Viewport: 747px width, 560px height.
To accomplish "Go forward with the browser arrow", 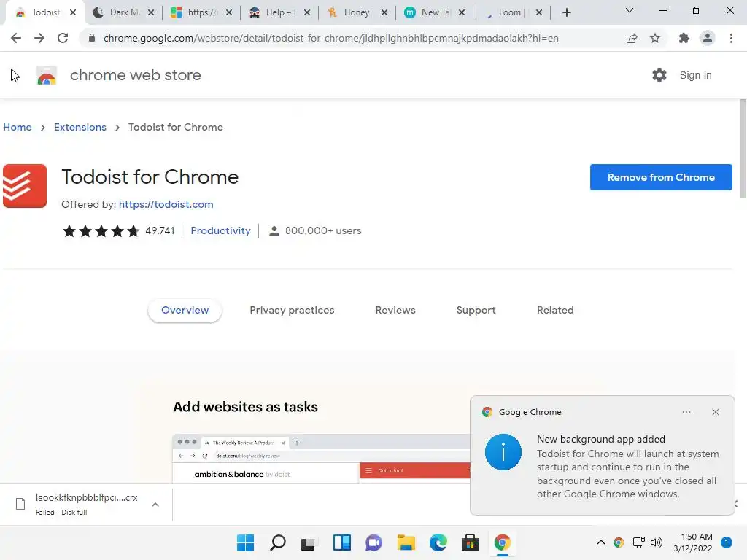I will coord(39,38).
